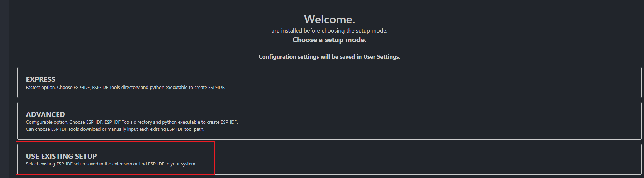
Task: Select the USE EXISTING SETUP option
Action: tap(329, 159)
